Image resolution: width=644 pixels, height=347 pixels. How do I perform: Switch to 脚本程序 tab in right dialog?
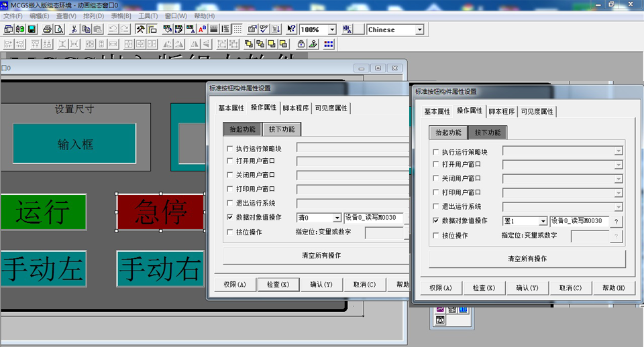(x=502, y=112)
